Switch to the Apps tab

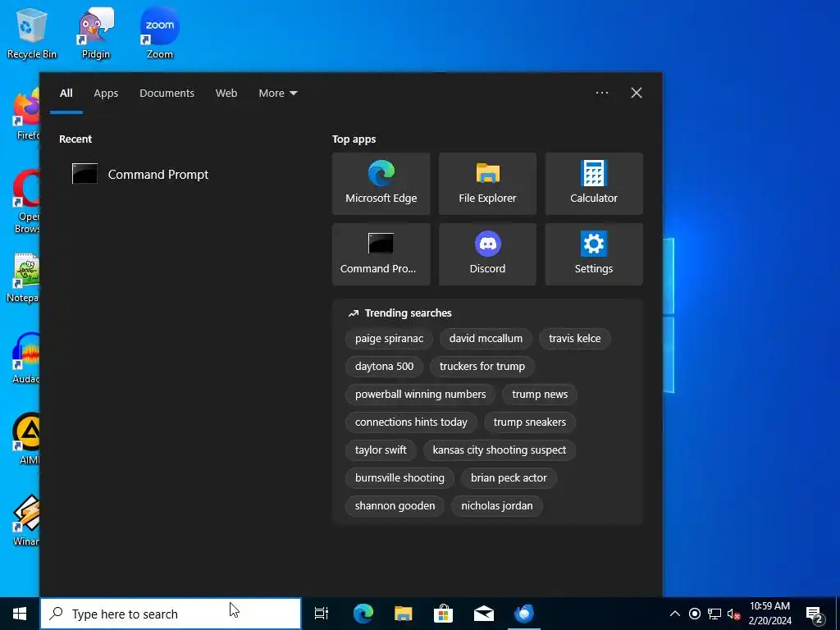coord(106,94)
